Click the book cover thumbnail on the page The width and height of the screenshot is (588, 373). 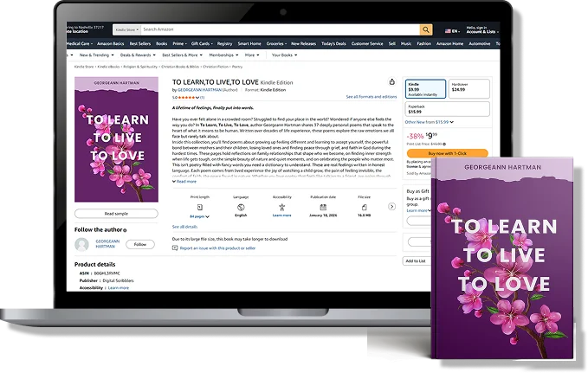pyautogui.click(x=116, y=139)
